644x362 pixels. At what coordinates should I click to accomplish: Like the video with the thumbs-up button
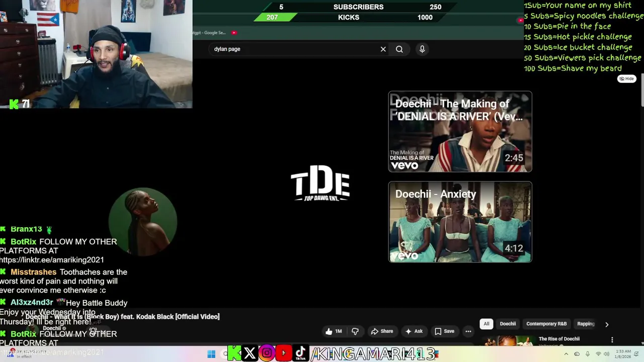tap(334, 331)
